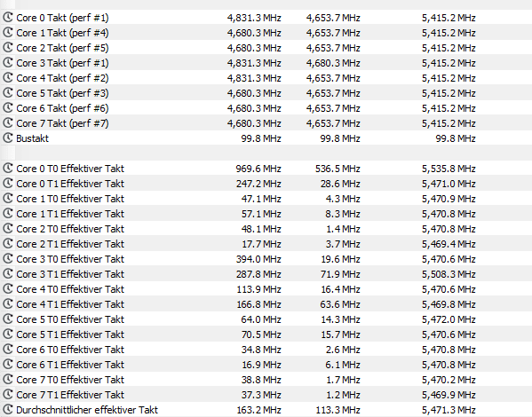This screenshot has width=532, height=417.
Task: Click clock icon of Durchschnittlicher effektiver Takt
Action: [8, 410]
